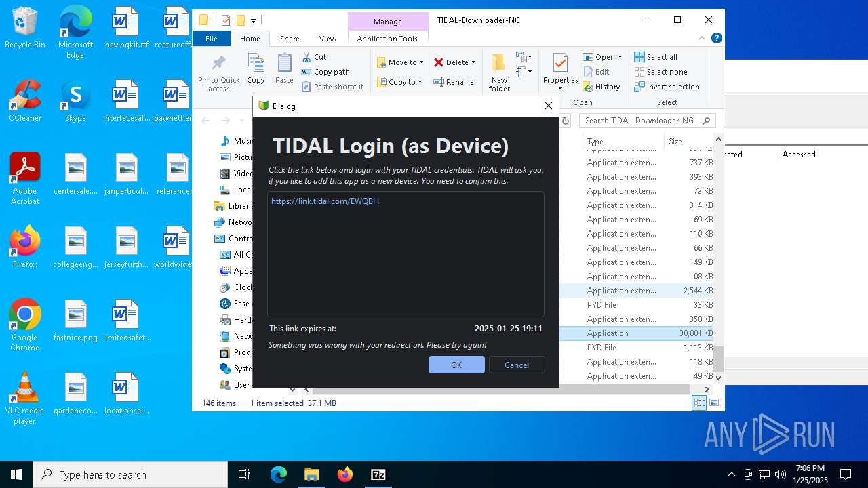The height and width of the screenshot is (488, 868).
Task: Open VLC media player shortcut
Action: (25, 399)
